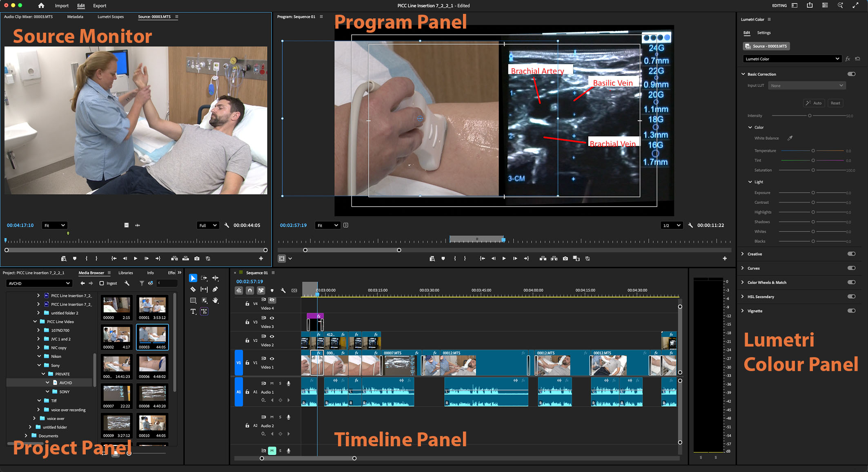Toggle Video 4 track output eye
868x472 pixels.
(x=272, y=300)
